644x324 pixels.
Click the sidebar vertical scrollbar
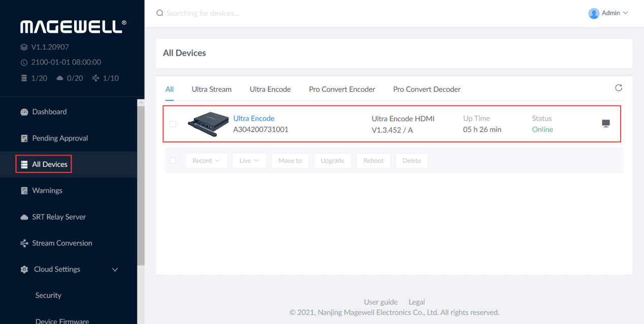click(x=141, y=183)
